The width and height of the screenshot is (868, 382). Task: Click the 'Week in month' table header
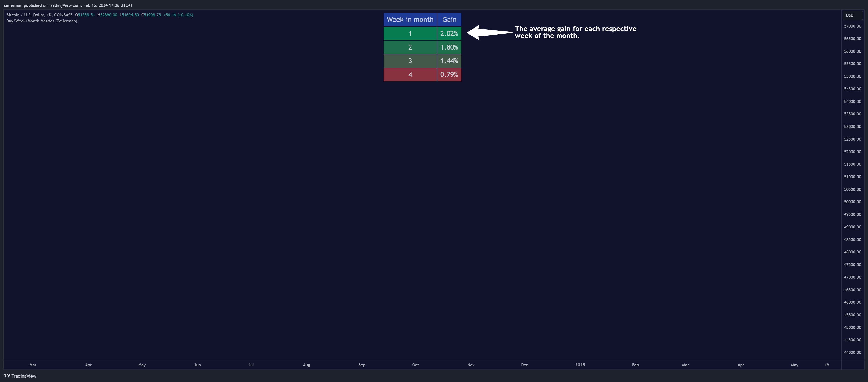coord(410,20)
